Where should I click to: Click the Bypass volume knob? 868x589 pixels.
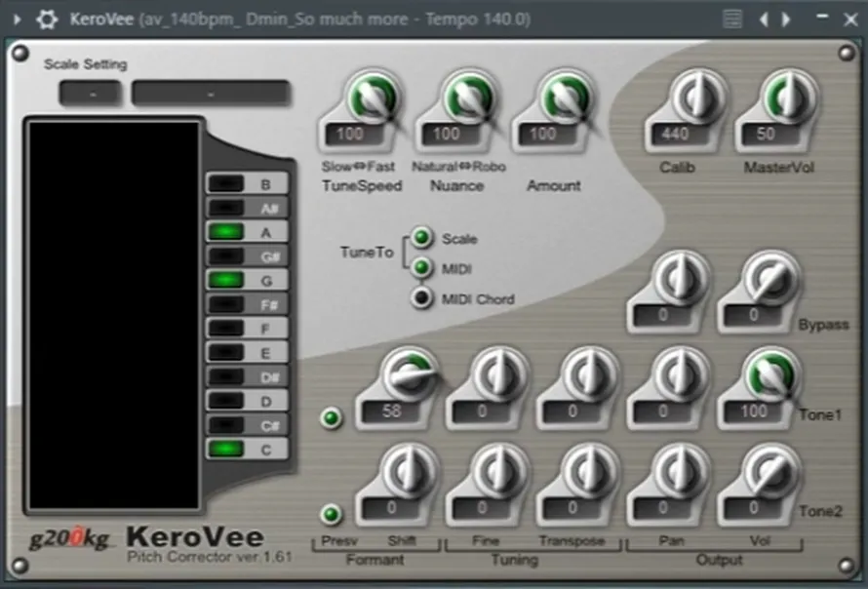point(771,279)
